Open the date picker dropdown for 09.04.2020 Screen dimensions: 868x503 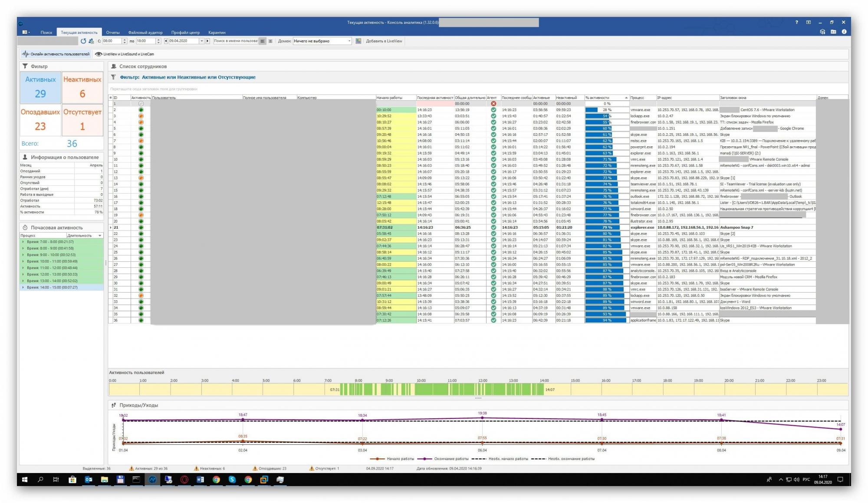(x=201, y=41)
